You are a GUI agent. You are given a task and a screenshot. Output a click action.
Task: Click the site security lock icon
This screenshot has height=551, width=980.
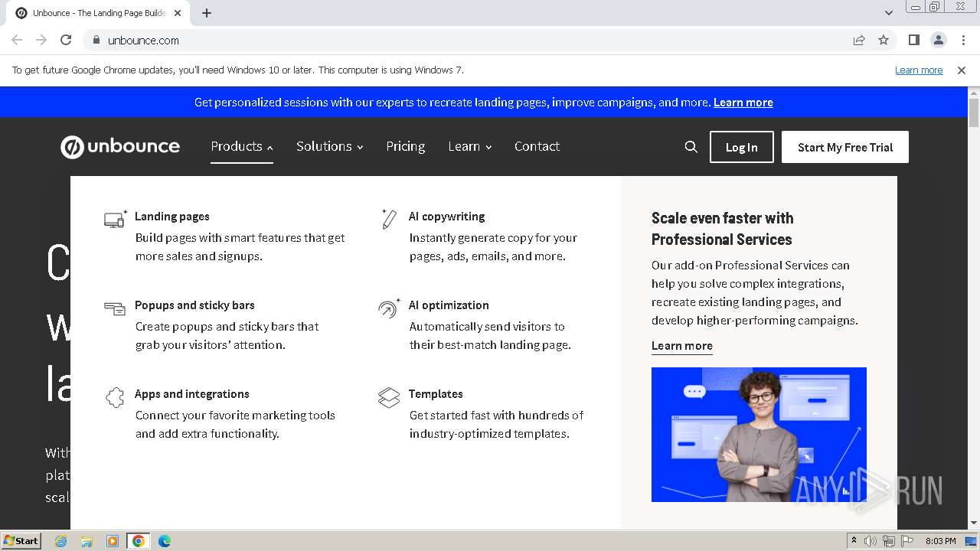pos(96,40)
